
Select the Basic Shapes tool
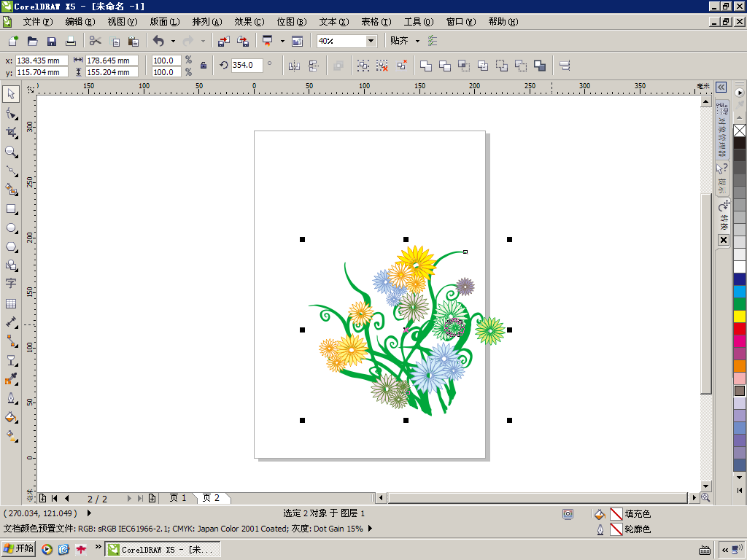click(x=12, y=265)
